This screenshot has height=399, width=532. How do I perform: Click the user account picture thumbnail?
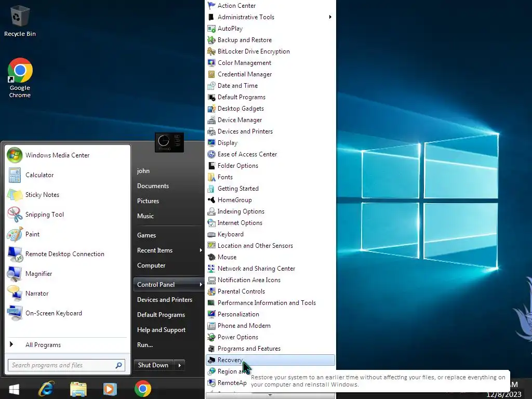169,142
